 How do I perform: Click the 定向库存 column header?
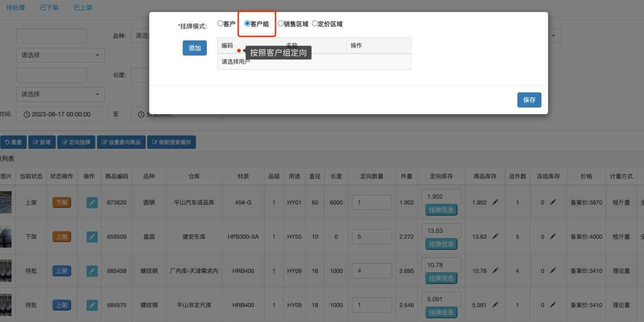(441, 176)
